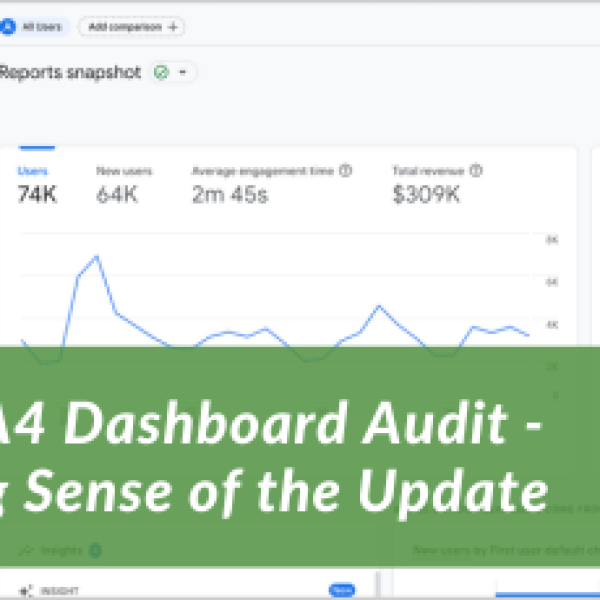The image size is (600, 600).
Task: Click the 64K new users value
Action: click(117, 194)
